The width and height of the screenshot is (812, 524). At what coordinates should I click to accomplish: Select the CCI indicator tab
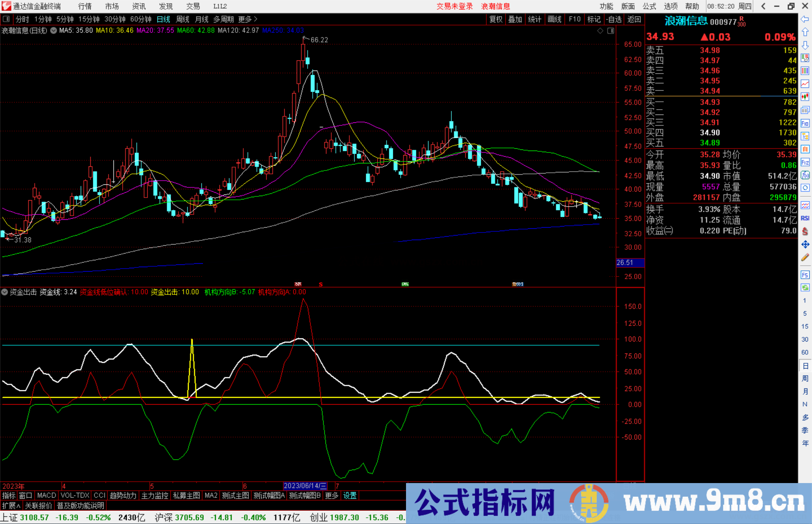pos(100,495)
